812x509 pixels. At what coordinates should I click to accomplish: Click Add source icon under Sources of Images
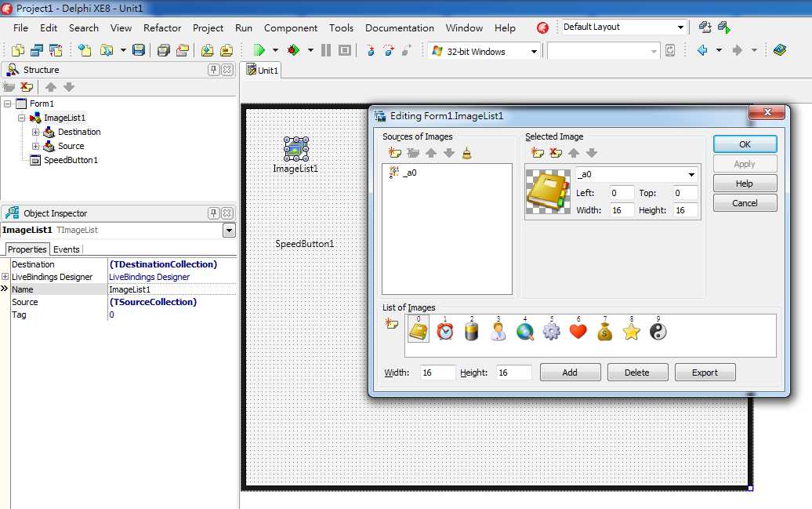tap(394, 153)
